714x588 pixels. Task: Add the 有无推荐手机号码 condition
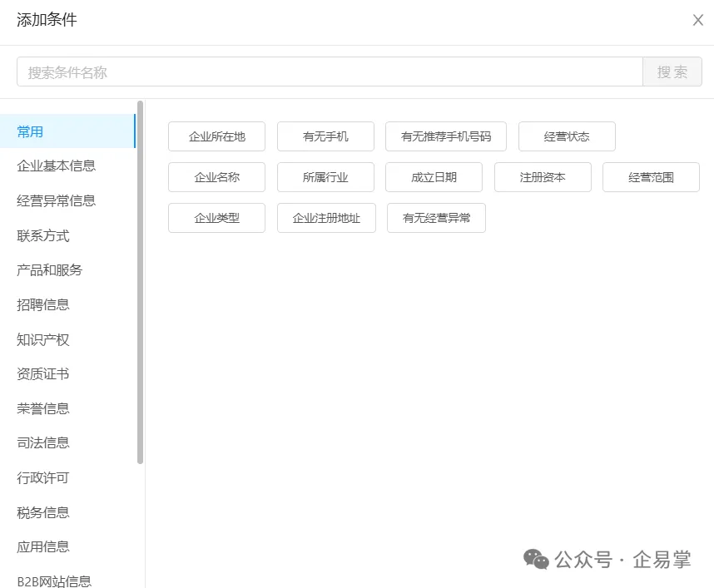click(x=446, y=136)
